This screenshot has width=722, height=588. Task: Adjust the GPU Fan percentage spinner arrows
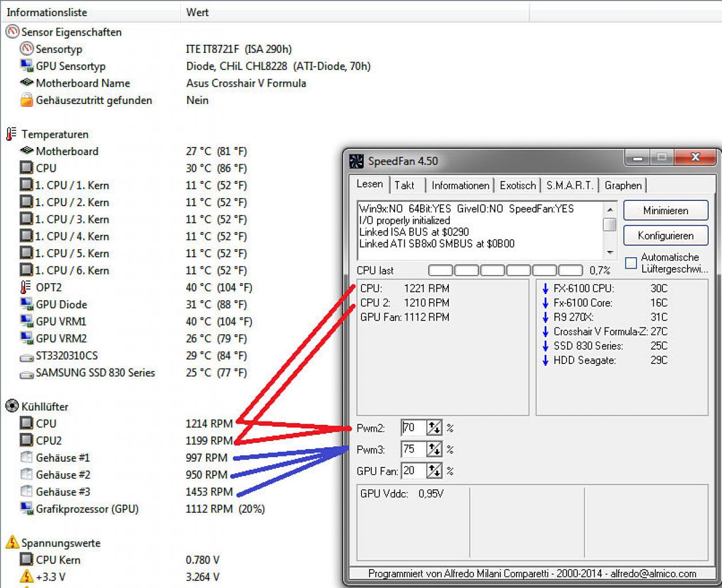click(x=434, y=471)
